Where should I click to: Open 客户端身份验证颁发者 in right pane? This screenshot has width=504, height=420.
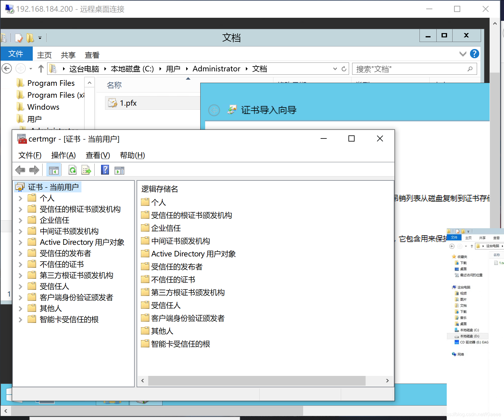pyautogui.click(x=183, y=318)
